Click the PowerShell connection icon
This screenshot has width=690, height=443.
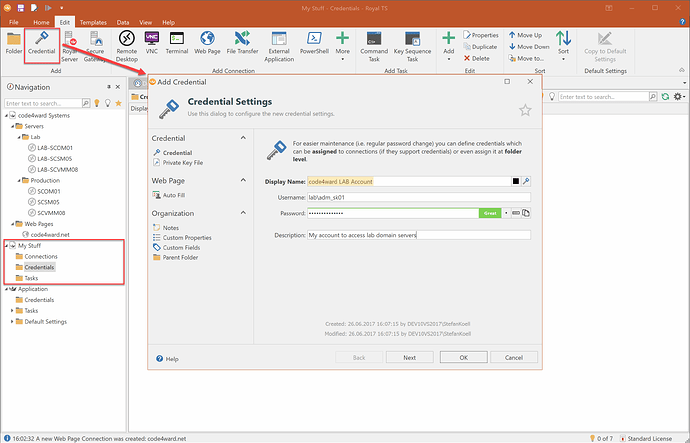coord(314,41)
